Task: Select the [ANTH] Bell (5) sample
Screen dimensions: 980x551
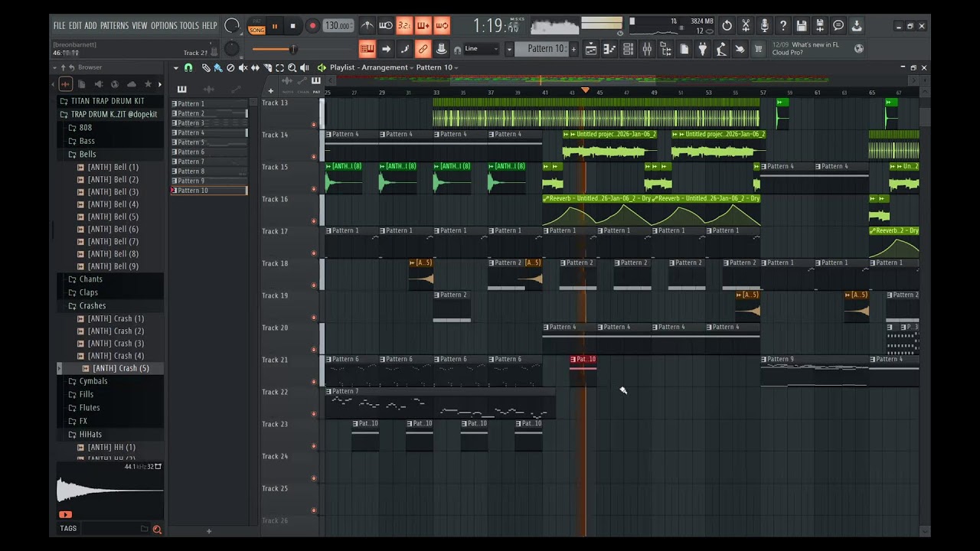Action: coord(113,217)
